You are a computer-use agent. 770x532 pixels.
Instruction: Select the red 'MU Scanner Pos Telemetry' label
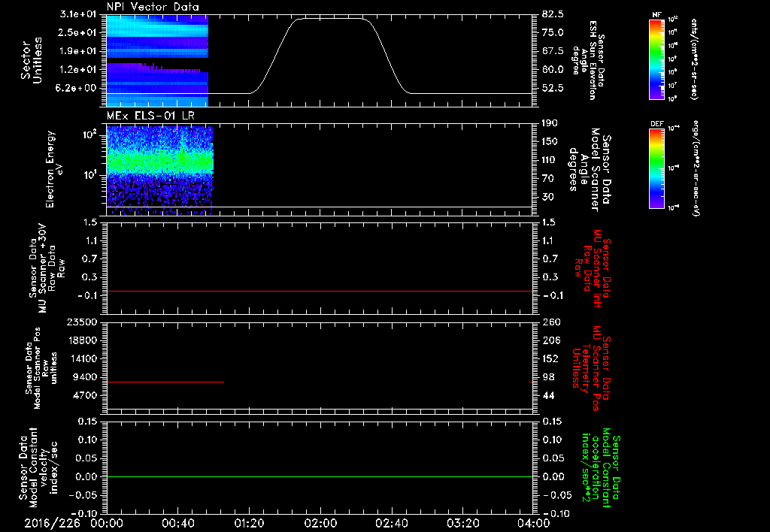click(x=592, y=368)
